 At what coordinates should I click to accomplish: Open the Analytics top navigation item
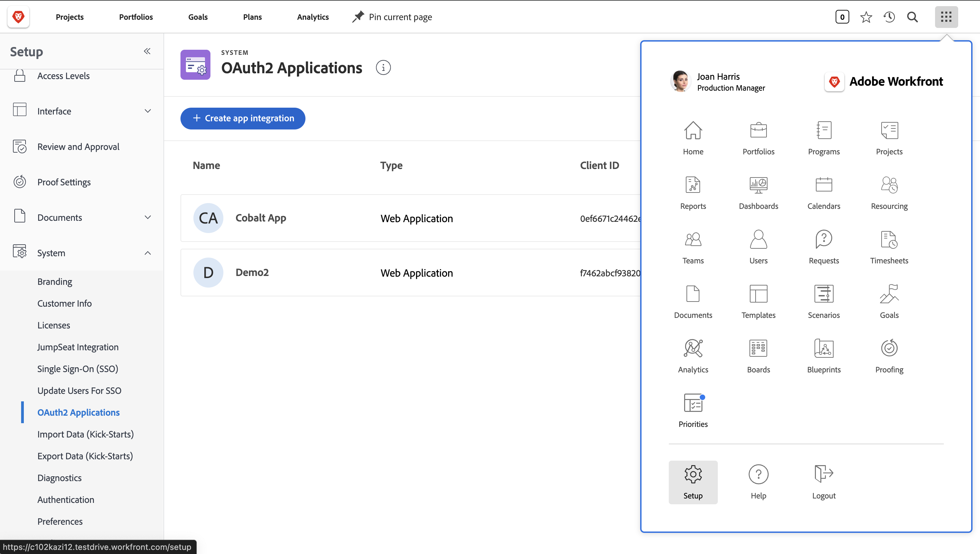click(313, 17)
